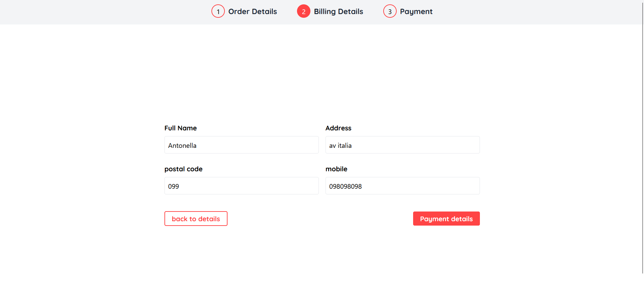
Task: Click the mobile field label
Action: (336, 169)
